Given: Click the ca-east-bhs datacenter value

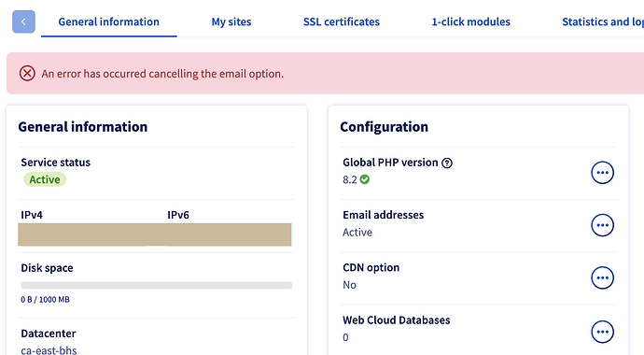Looking at the screenshot, I should [49, 350].
